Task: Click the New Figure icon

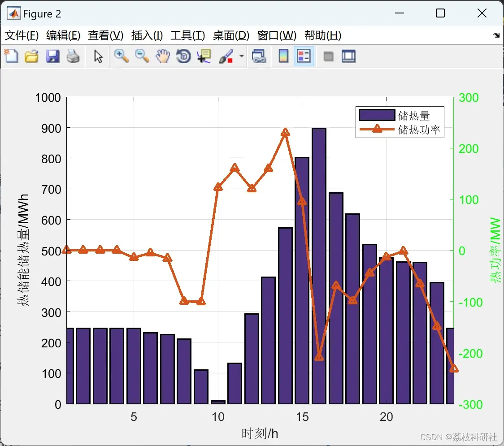Action: pyautogui.click(x=12, y=56)
